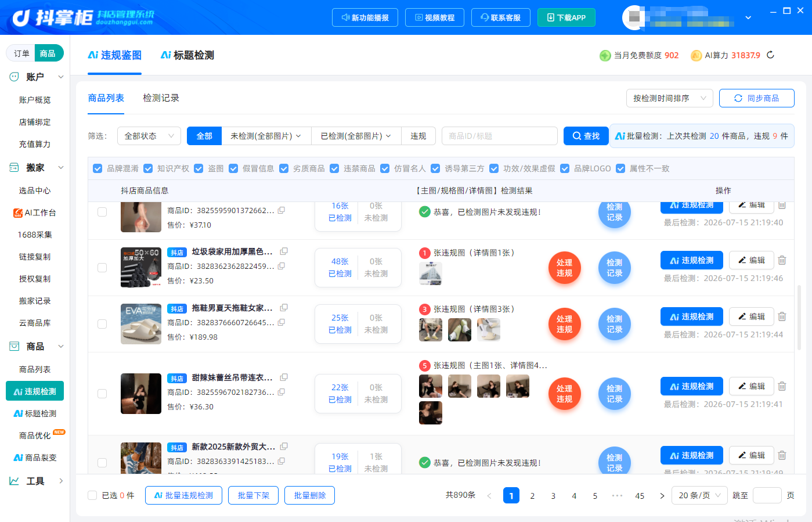Delete the 垃圾袋家用加厚黑色 product via trash icon

point(782,260)
